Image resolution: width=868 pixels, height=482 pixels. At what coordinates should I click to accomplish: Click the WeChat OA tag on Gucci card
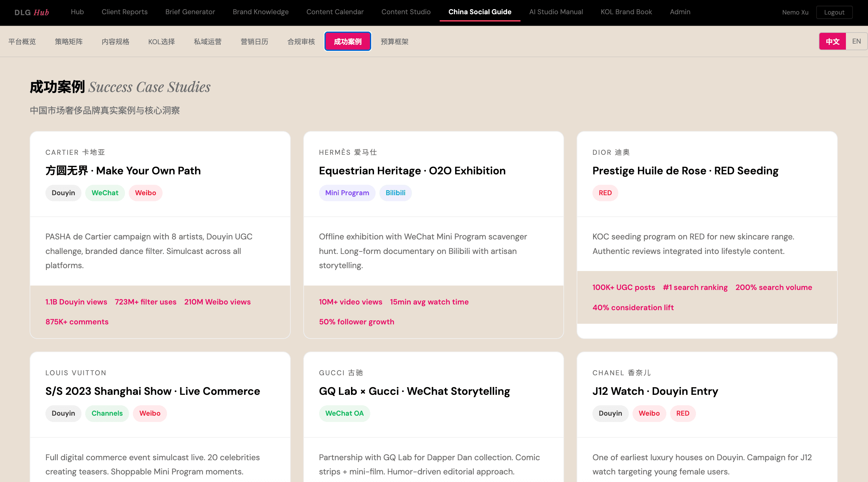[344, 413]
